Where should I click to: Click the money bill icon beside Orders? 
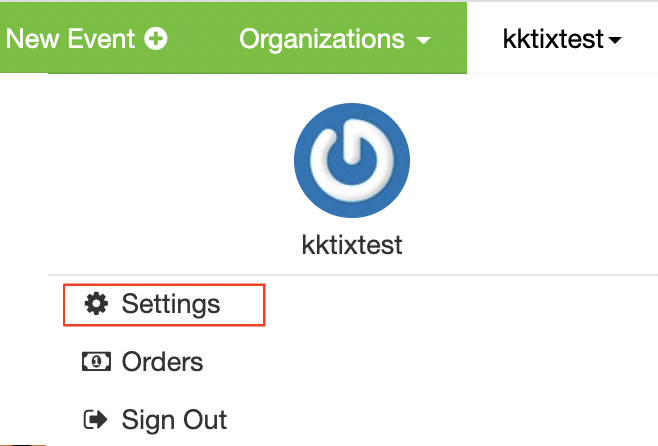click(97, 361)
